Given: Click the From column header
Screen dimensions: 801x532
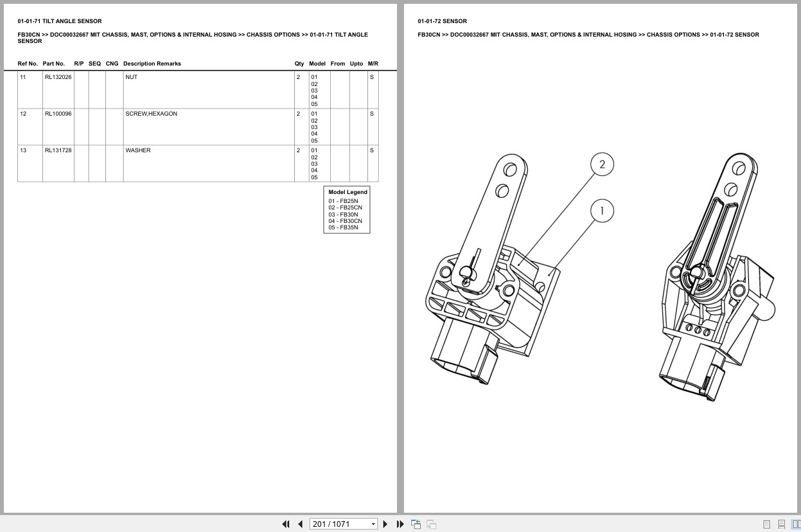Looking at the screenshot, I should coord(338,64).
